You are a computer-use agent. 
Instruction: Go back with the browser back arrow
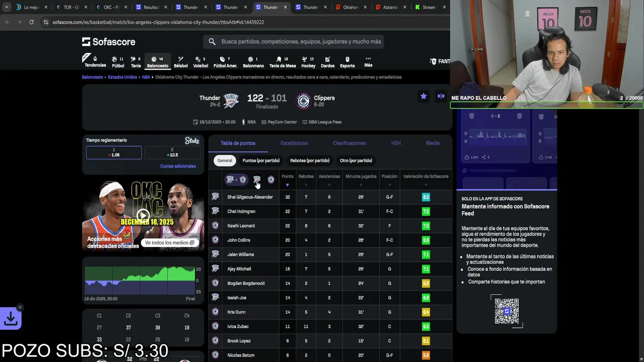point(7,22)
